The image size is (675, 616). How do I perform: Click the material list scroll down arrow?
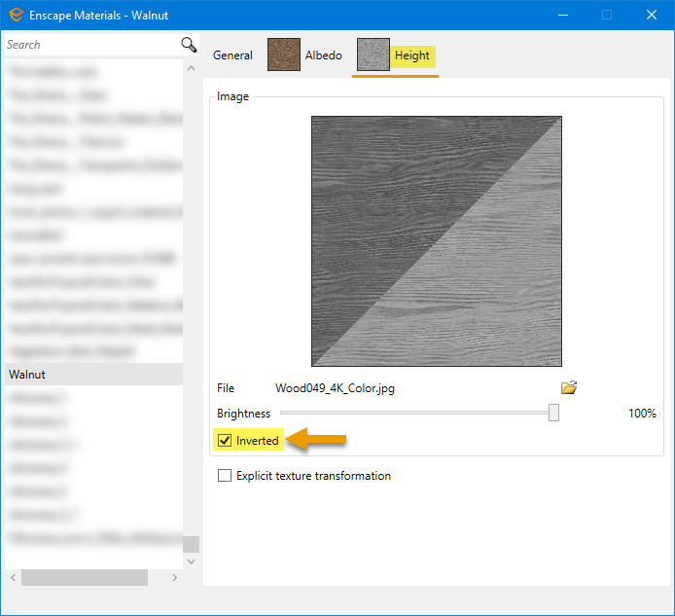click(x=191, y=561)
